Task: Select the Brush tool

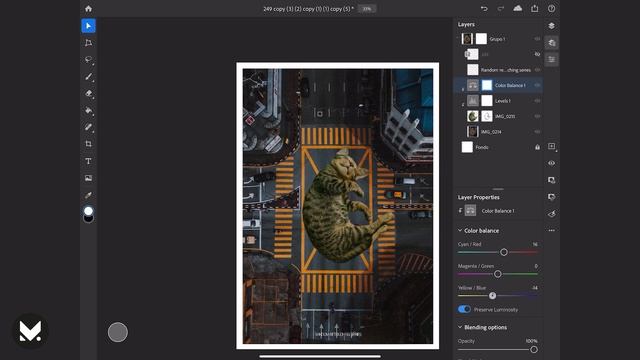Action: (88, 77)
